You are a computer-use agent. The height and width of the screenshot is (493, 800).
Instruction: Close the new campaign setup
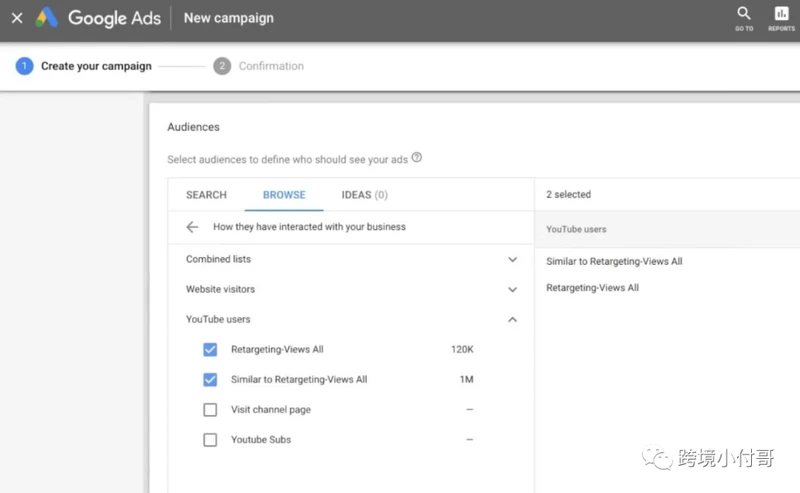(17, 18)
